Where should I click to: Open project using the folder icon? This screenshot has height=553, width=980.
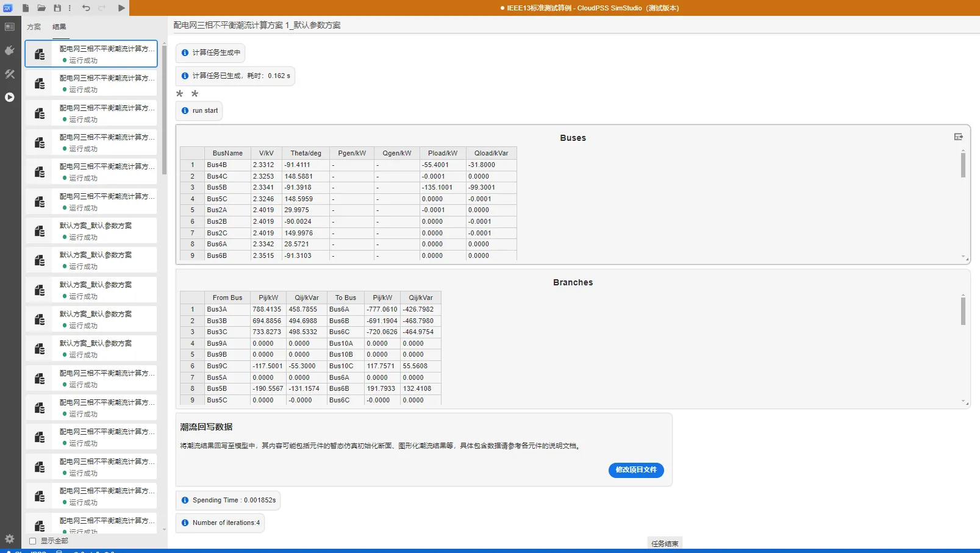point(41,8)
